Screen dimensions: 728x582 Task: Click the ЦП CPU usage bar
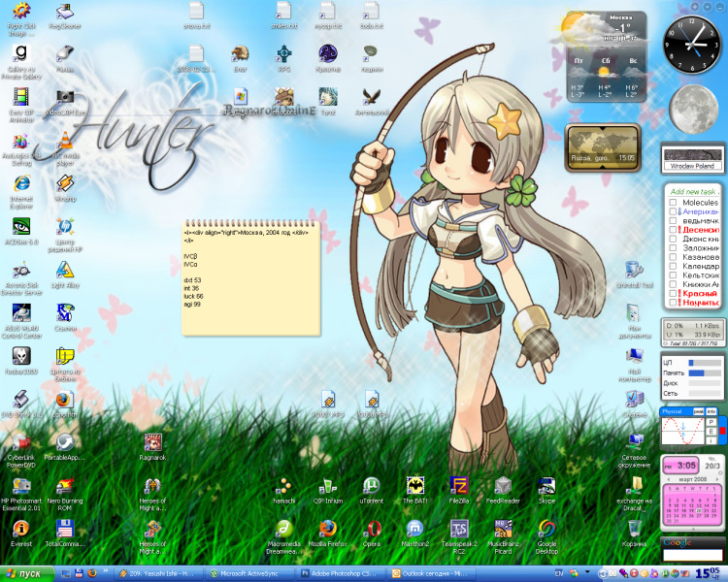705,363
